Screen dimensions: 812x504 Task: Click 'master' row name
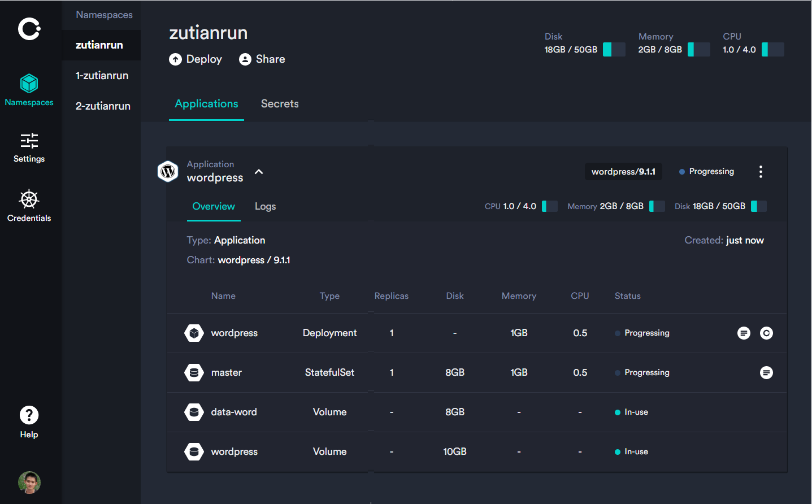click(x=227, y=373)
